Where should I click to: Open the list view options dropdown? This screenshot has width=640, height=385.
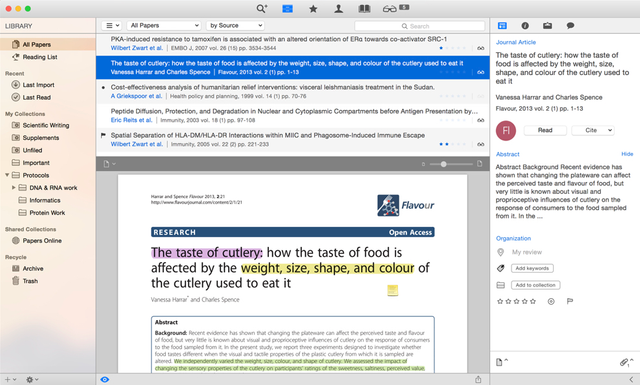(112, 25)
